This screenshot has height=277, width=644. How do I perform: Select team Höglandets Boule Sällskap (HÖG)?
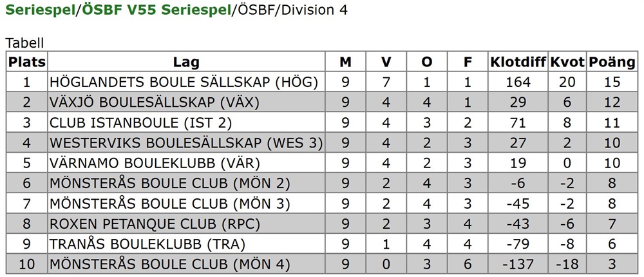[x=184, y=82]
